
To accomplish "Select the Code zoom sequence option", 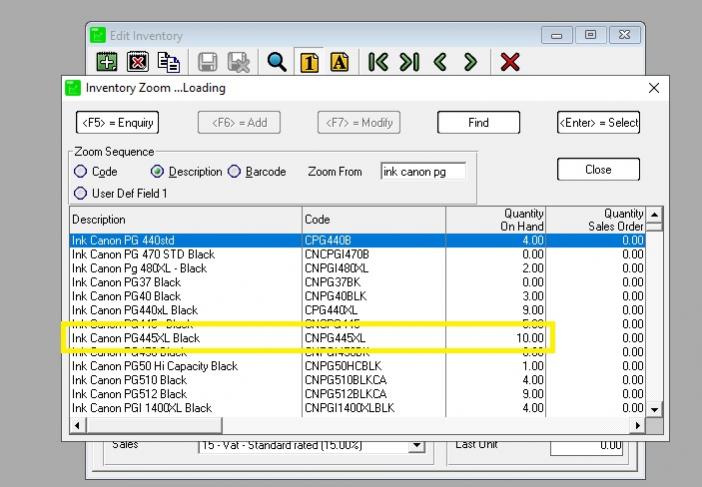I will [x=81, y=172].
